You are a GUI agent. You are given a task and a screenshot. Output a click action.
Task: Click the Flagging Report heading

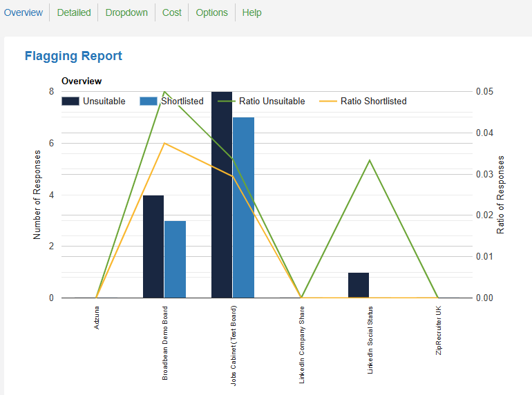click(x=73, y=56)
